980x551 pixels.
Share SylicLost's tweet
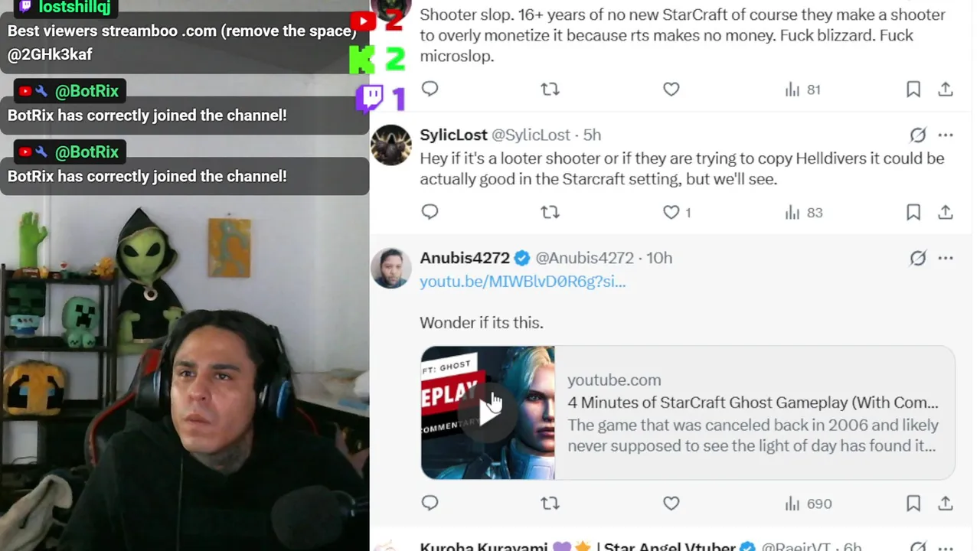click(946, 212)
